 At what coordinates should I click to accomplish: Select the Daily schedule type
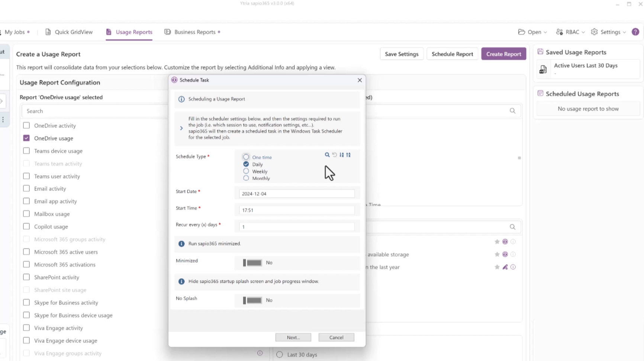point(246,164)
